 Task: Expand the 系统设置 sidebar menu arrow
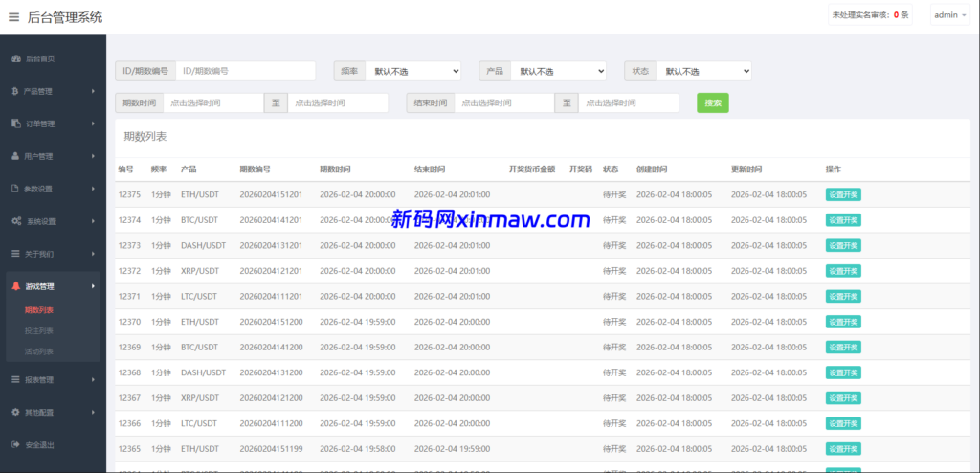point(93,221)
